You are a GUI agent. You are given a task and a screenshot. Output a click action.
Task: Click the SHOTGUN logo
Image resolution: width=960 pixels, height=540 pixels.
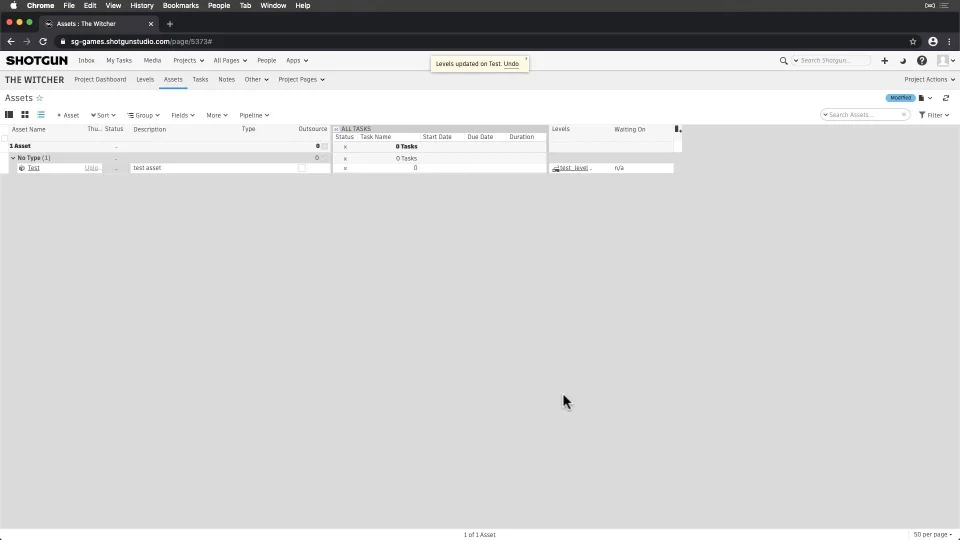(37, 61)
